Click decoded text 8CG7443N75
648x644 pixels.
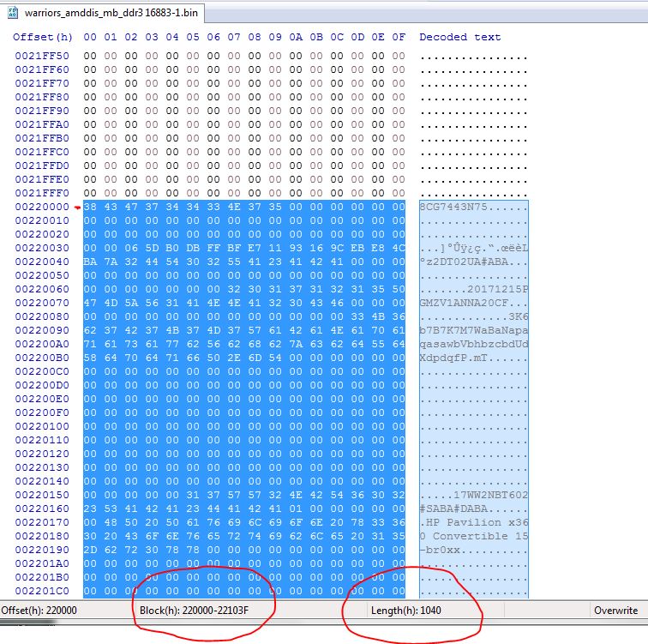point(453,207)
